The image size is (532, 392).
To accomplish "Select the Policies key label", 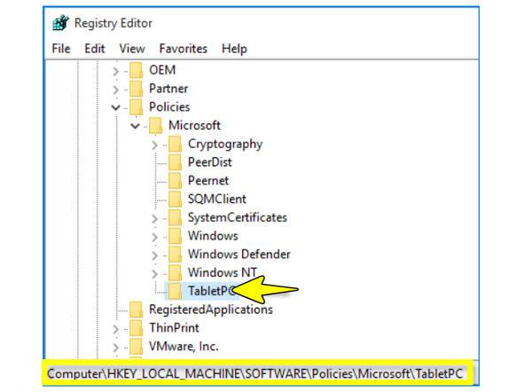I will click(169, 107).
